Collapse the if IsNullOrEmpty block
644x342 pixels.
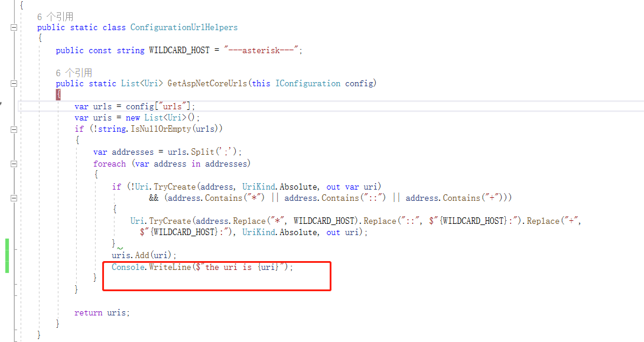14,129
